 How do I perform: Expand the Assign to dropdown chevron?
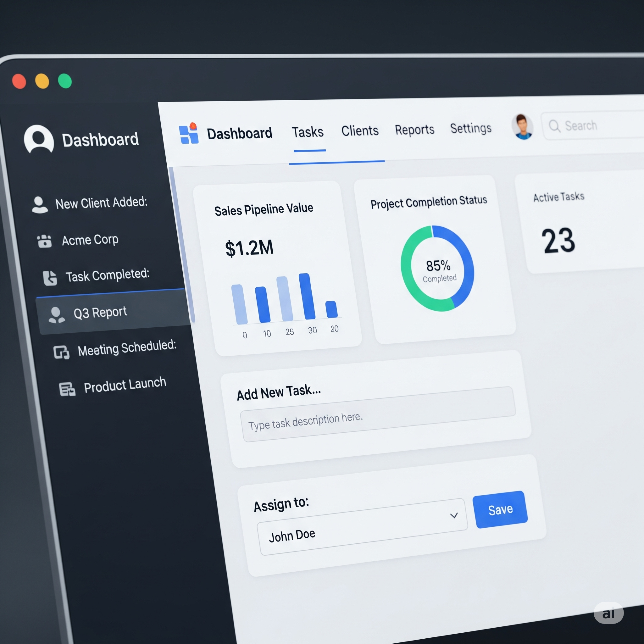click(x=454, y=515)
